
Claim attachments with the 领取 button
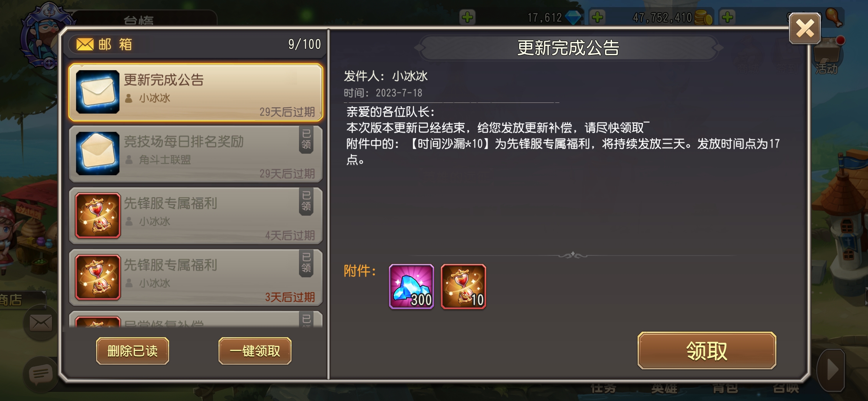click(x=707, y=351)
